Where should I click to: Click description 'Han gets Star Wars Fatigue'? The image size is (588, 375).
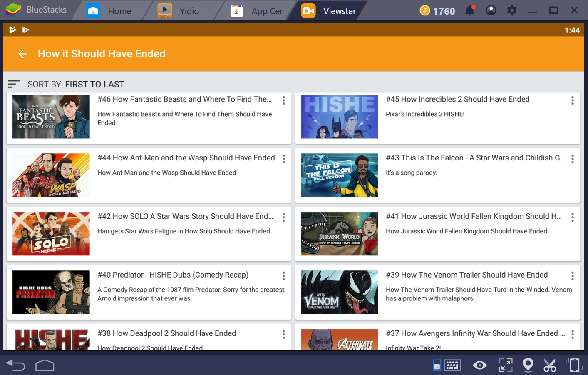coord(184,231)
